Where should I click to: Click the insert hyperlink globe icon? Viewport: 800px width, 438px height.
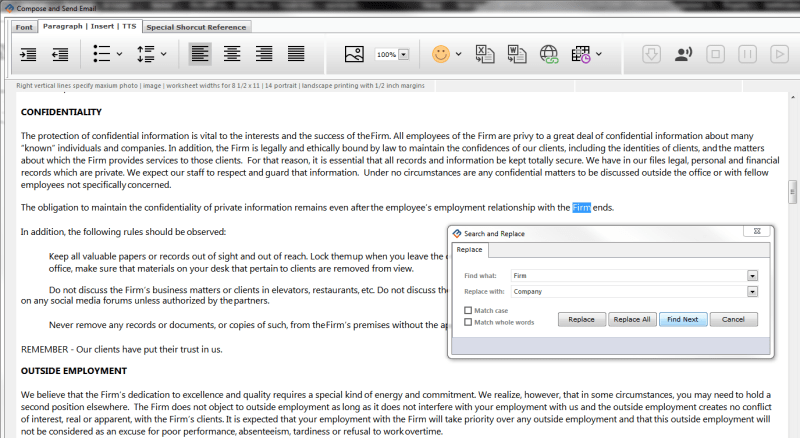549,54
